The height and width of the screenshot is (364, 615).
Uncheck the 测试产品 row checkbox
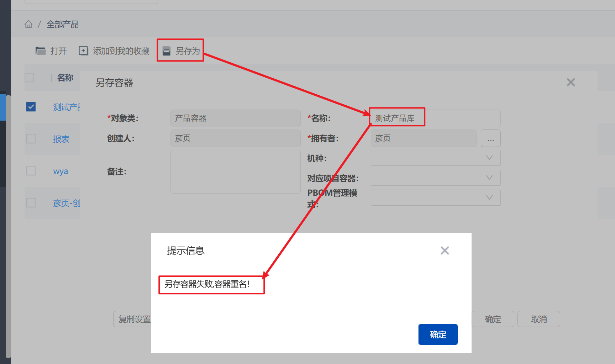click(x=31, y=107)
